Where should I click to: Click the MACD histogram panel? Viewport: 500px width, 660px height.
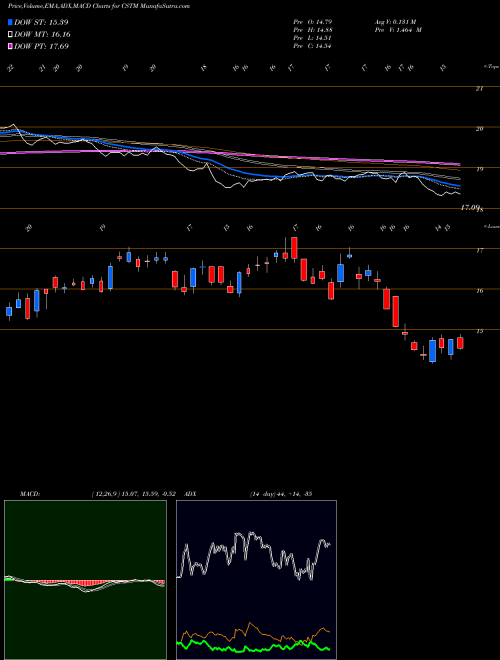click(85, 580)
